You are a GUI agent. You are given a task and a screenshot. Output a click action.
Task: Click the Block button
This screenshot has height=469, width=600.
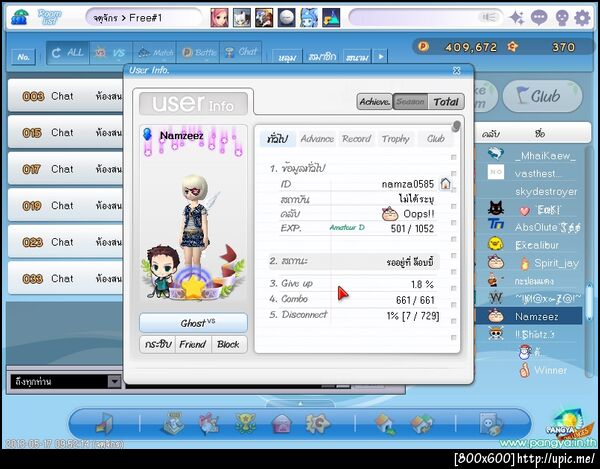[228, 344]
